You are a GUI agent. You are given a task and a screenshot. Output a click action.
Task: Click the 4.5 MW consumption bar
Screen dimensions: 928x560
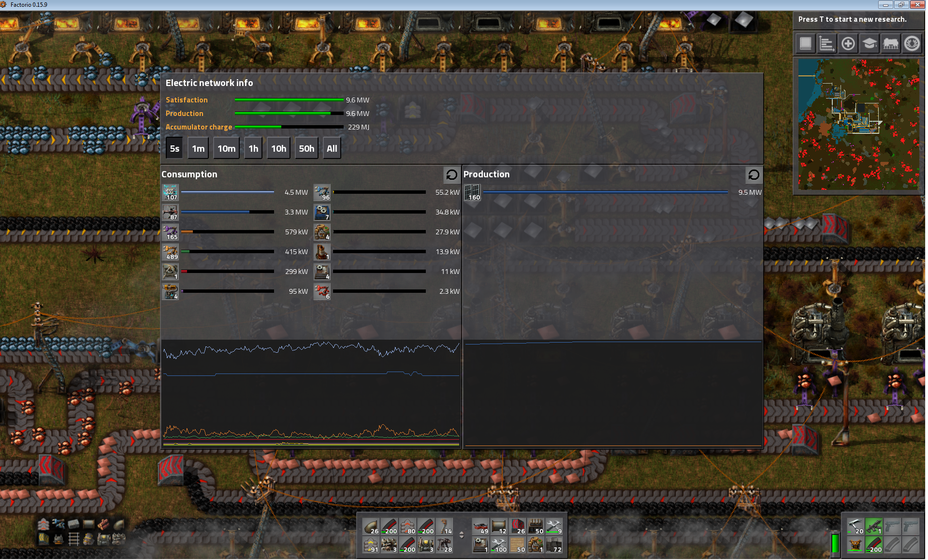pos(228,192)
